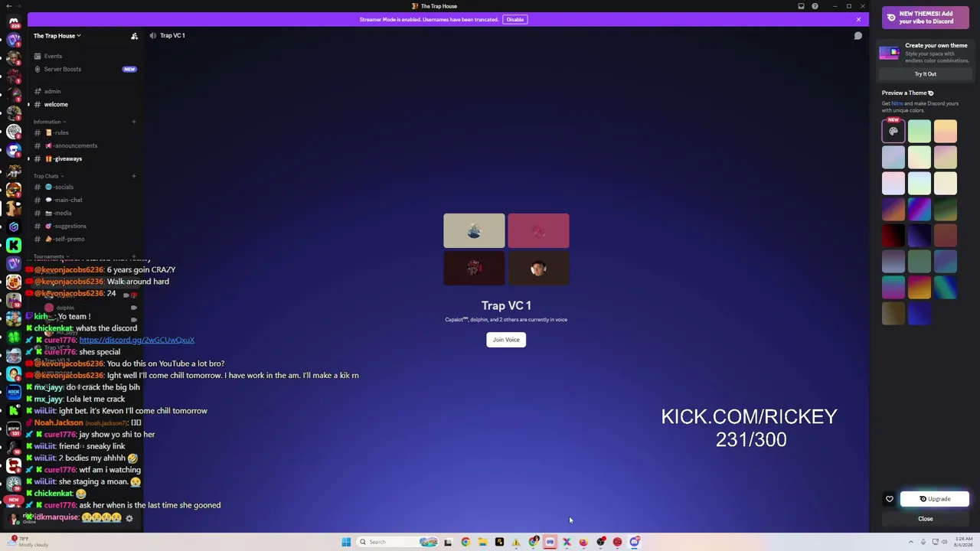
Task: Select the top-left voice participant tile
Action: tap(474, 231)
